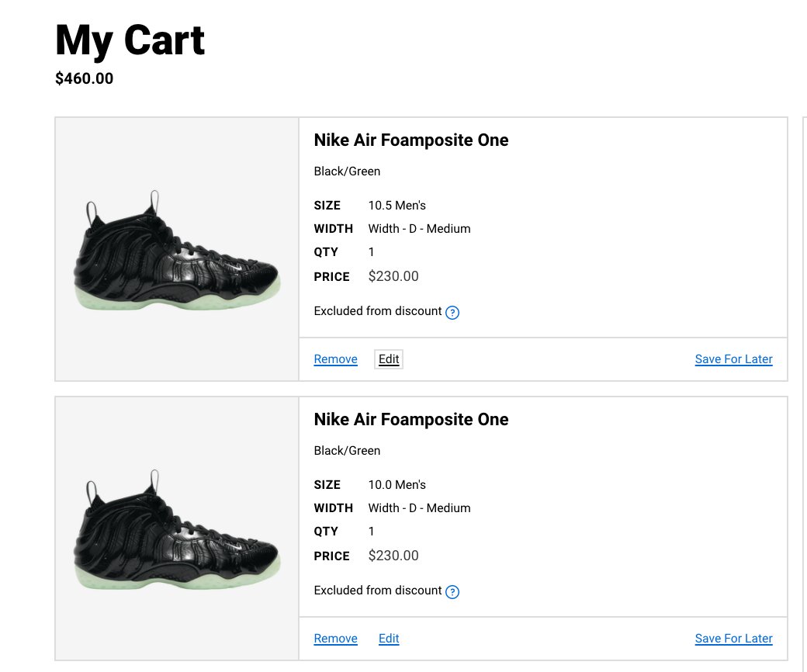Edit the size 10.0 Men's cart item
807x672 pixels.
pos(389,639)
